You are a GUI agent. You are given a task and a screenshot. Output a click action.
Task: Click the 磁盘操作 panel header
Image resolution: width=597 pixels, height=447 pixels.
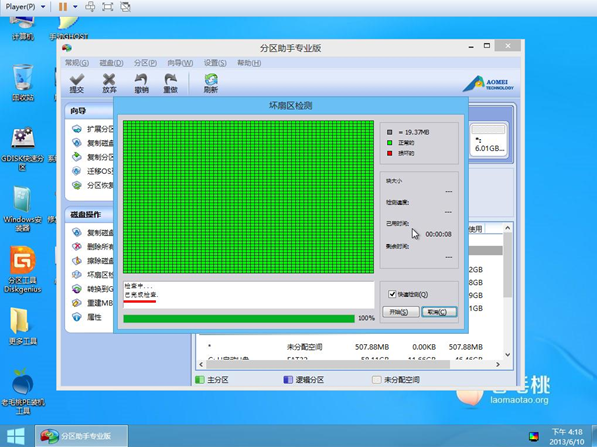click(89, 215)
